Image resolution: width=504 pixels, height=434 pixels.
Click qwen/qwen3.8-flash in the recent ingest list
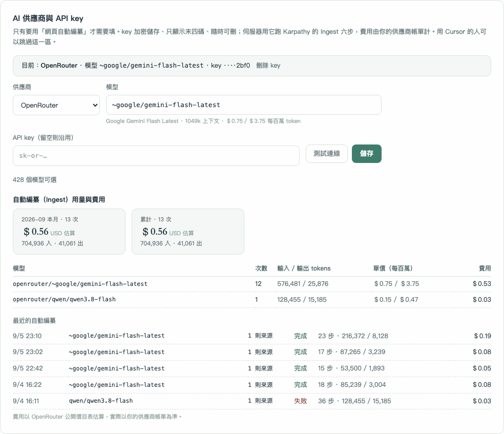click(101, 401)
